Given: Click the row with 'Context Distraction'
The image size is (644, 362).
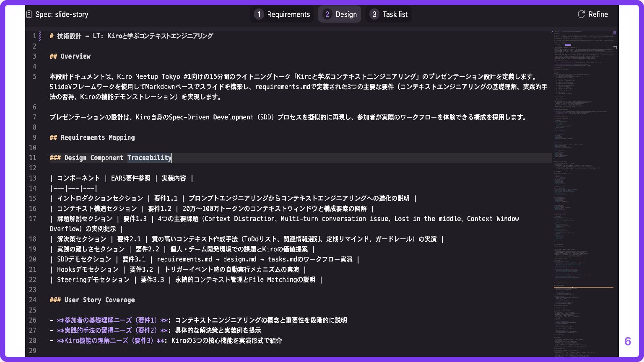Looking at the screenshot, I should click(284, 224).
